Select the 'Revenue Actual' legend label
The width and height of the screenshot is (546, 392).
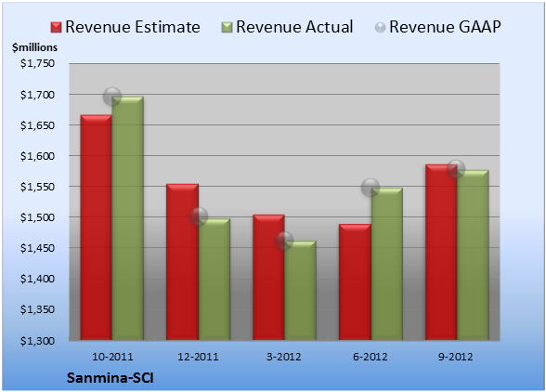(x=294, y=27)
